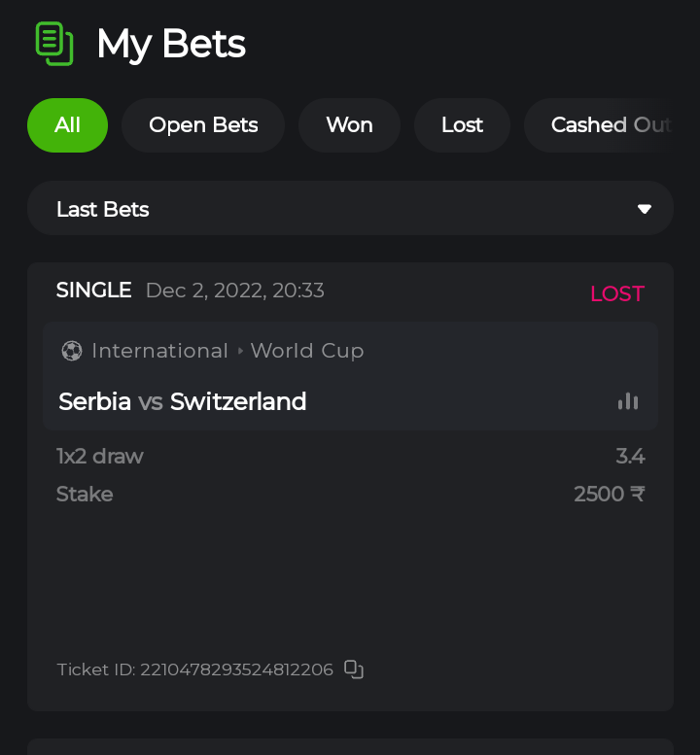This screenshot has width=700, height=755.
Task: Open match statistics for Serbia vs Switzerland
Action: 628,401
